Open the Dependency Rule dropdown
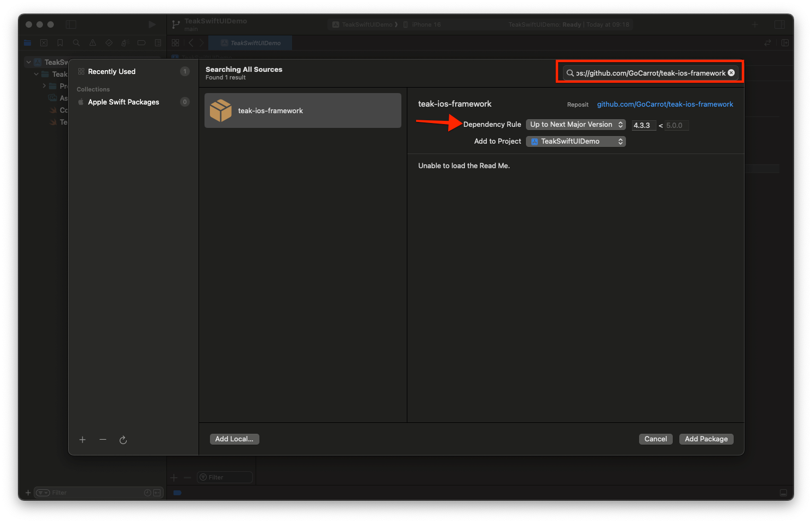The image size is (812, 523). (x=576, y=125)
